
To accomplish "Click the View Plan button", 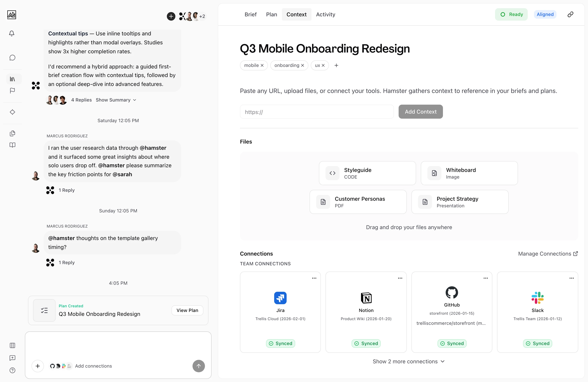I will tap(187, 310).
